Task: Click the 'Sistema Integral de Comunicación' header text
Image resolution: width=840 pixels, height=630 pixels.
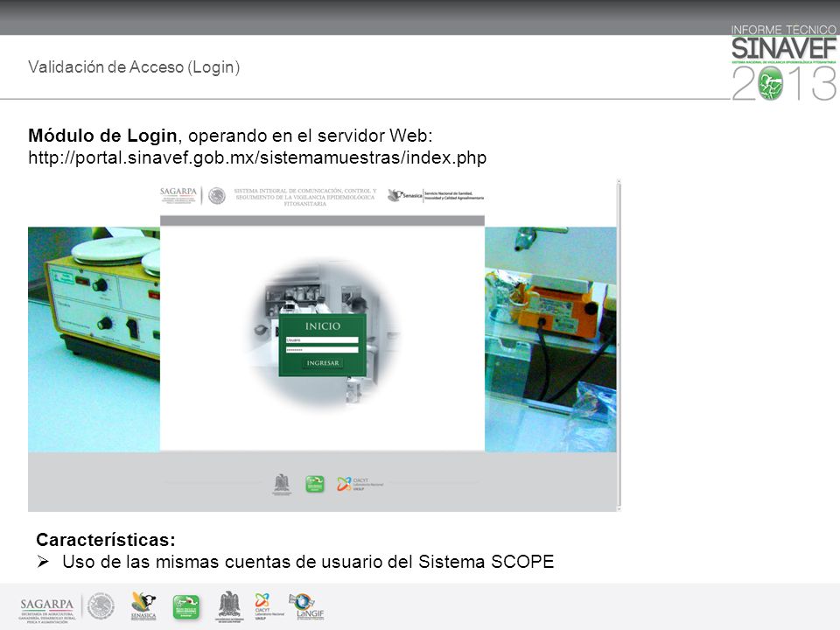Action: [305, 197]
